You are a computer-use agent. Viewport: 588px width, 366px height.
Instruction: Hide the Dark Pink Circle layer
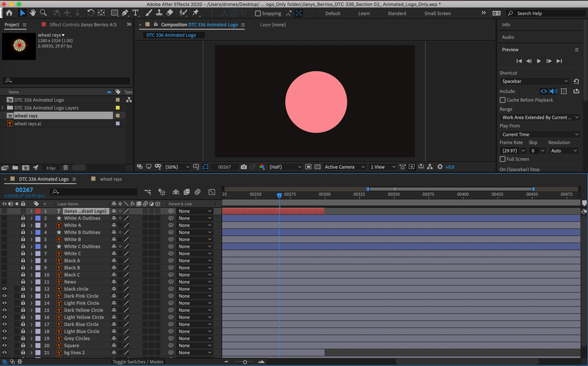click(4, 296)
